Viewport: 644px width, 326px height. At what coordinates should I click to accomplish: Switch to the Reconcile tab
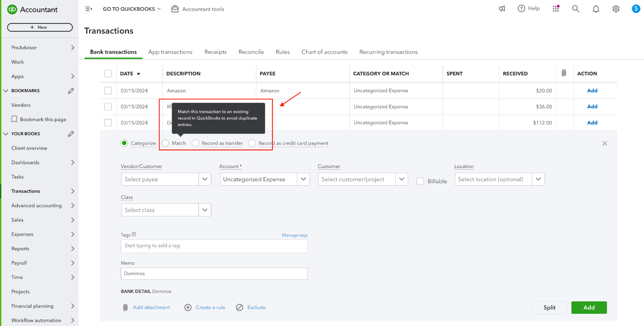[x=251, y=52]
